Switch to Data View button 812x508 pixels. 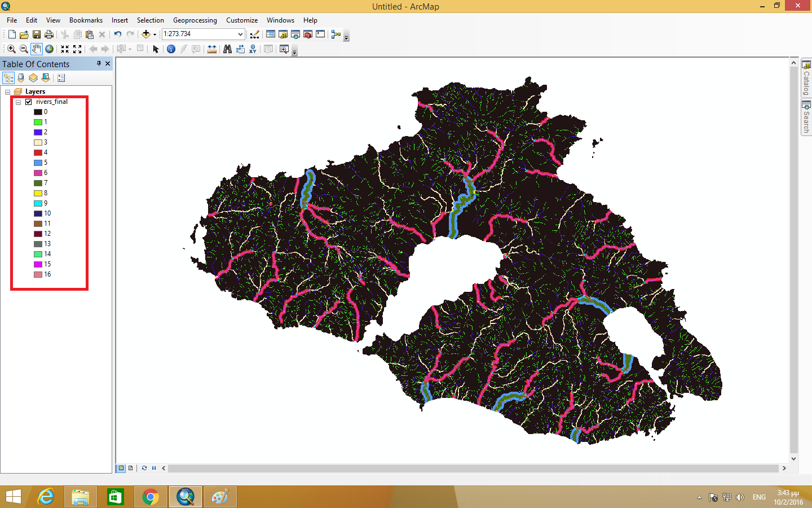tap(121, 468)
